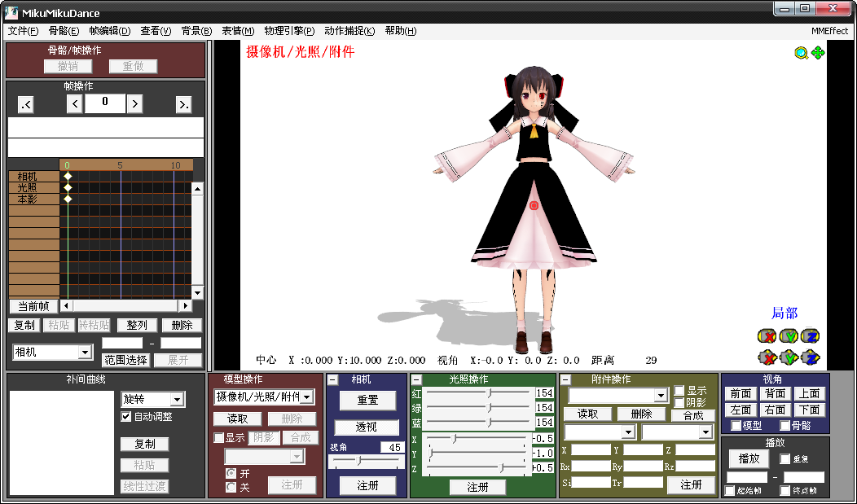Click the 当前帧 button
857x504 pixels.
33,306
